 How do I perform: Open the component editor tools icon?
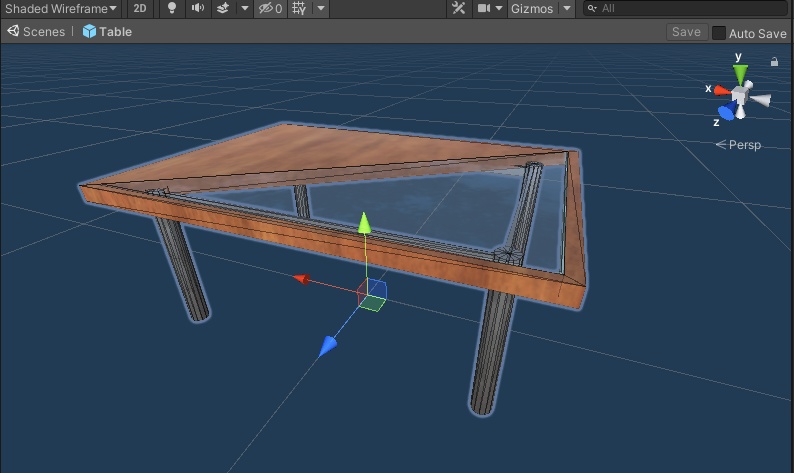(x=458, y=8)
